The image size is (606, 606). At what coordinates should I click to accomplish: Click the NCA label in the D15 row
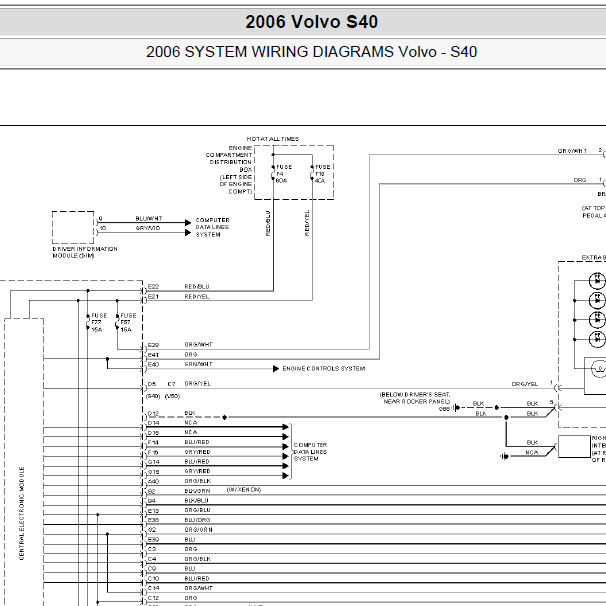[191, 432]
